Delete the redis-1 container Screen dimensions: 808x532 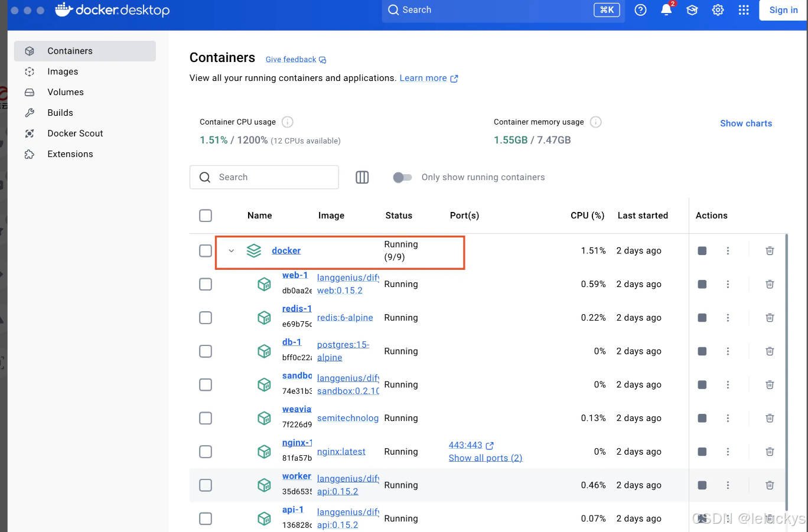(770, 318)
